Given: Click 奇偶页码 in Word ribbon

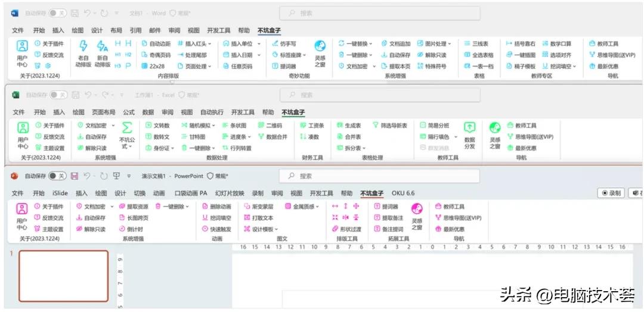Looking at the screenshot, I should tap(156, 55).
